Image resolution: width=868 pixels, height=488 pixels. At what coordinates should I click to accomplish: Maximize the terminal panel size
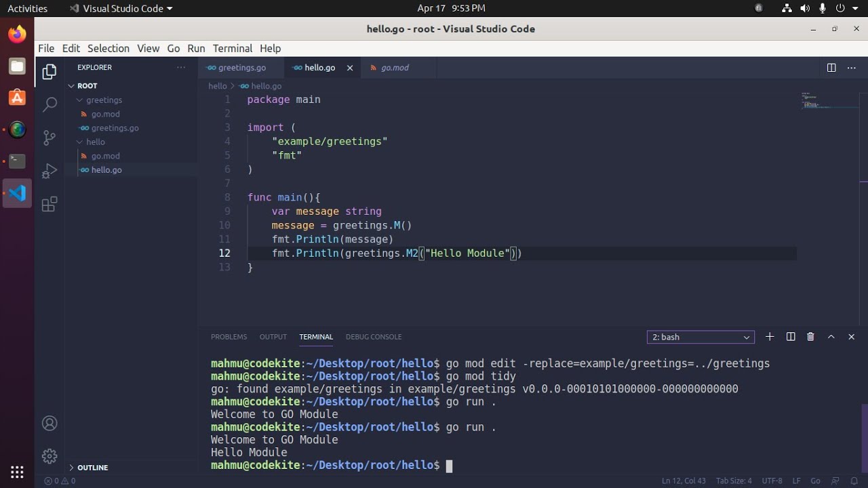click(831, 337)
